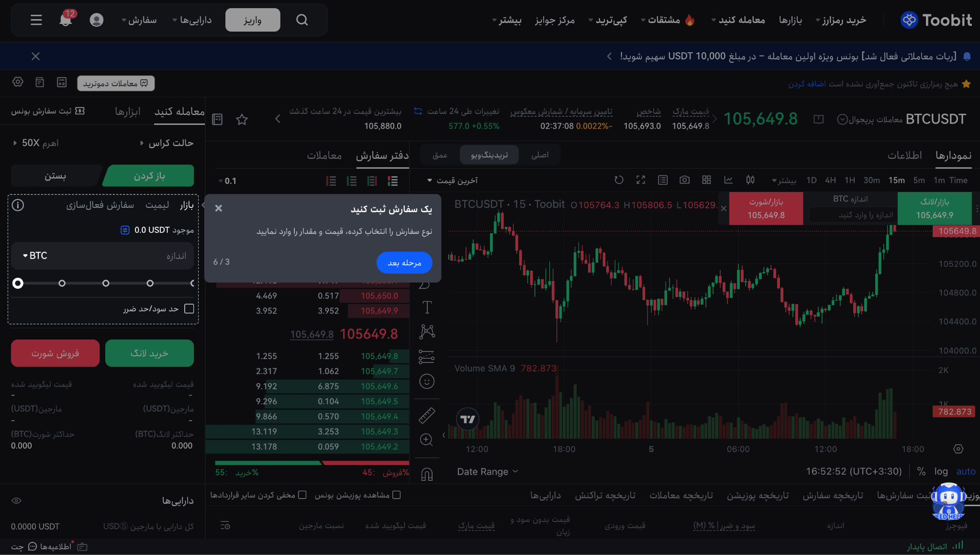This screenshot has width=980, height=555.
Task: Toggle chart fullscreen icon
Action: (640, 180)
